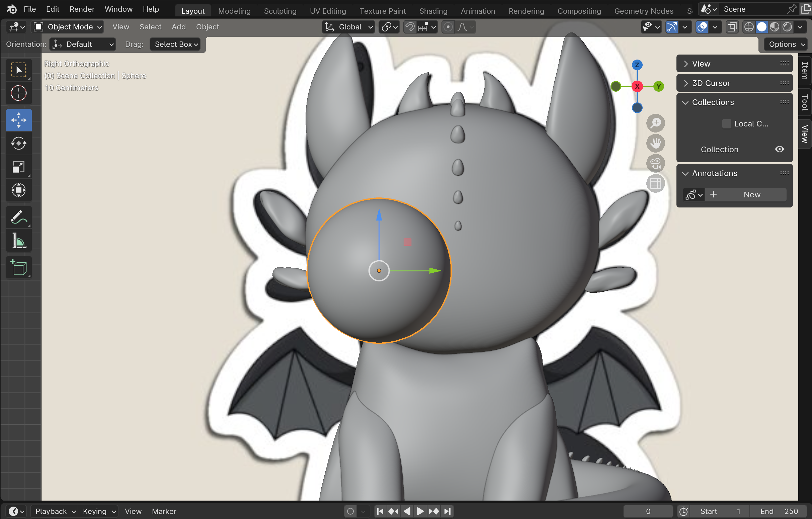Toggle camera view with camera icon

tap(655, 164)
